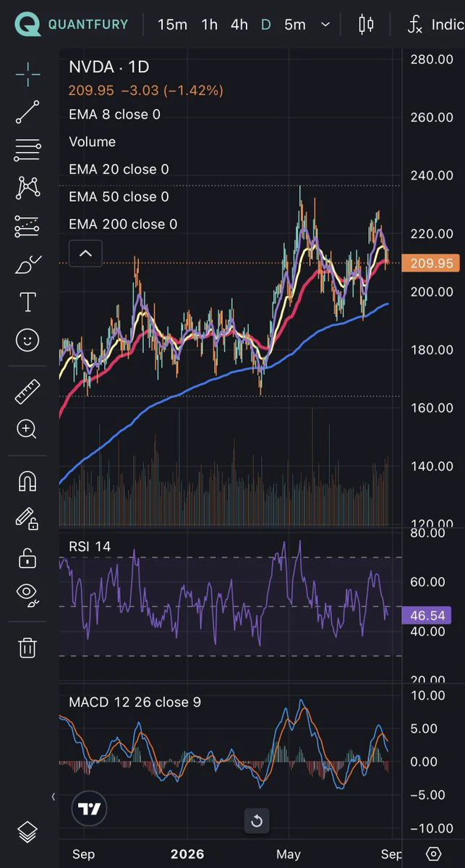Image resolution: width=465 pixels, height=868 pixels.
Task: Select the ruler measure tool
Action: pos(27,391)
